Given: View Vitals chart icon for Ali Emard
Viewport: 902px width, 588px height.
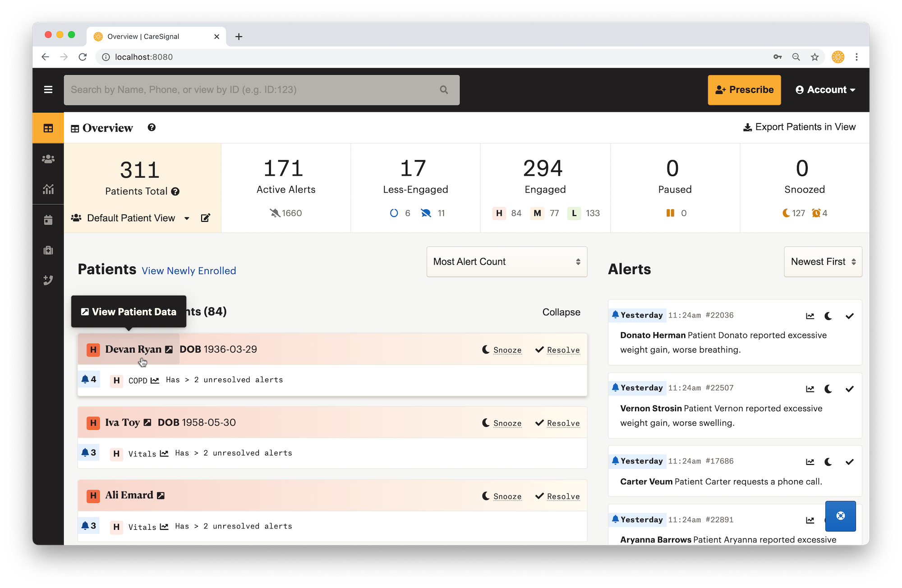Looking at the screenshot, I should click(x=164, y=526).
